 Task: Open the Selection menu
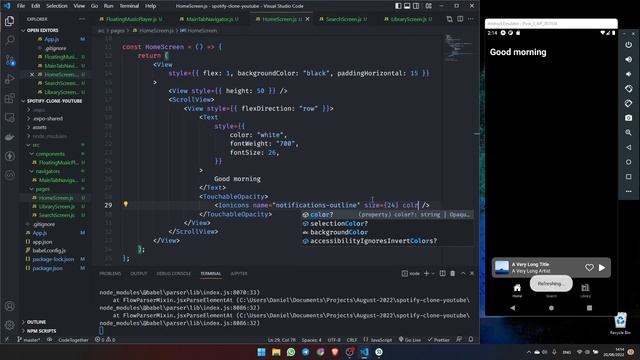point(57,6)
